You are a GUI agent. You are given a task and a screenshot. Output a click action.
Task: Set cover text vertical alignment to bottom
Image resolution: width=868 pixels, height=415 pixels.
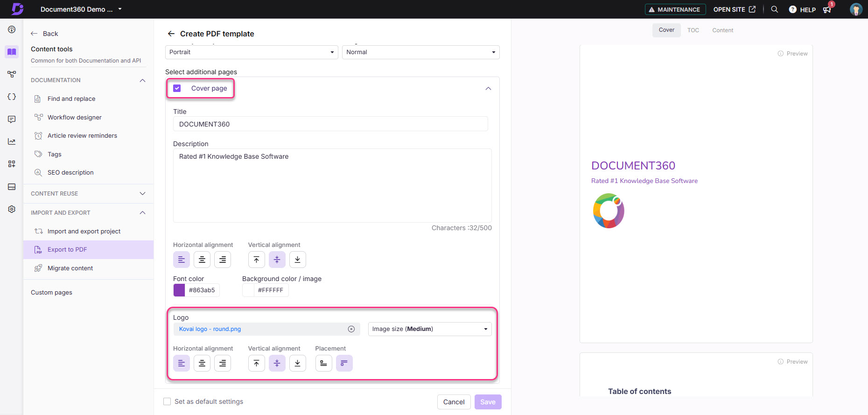tap(298, 260)
